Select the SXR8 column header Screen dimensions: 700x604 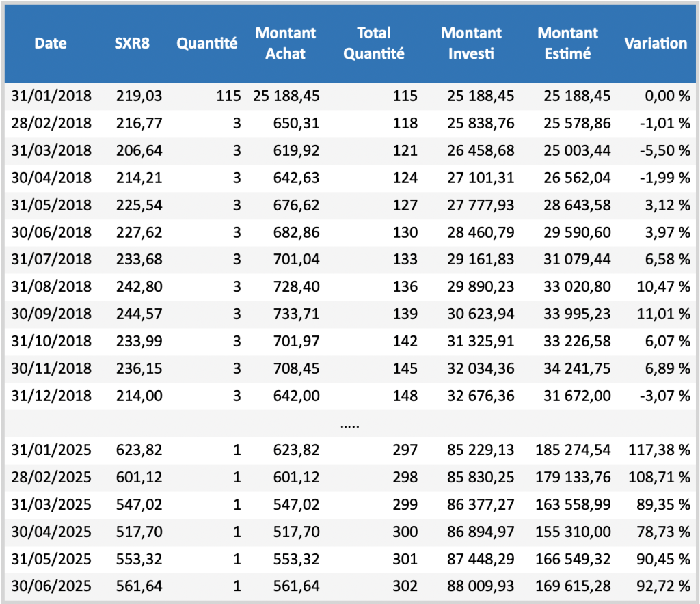coord(132,43)
